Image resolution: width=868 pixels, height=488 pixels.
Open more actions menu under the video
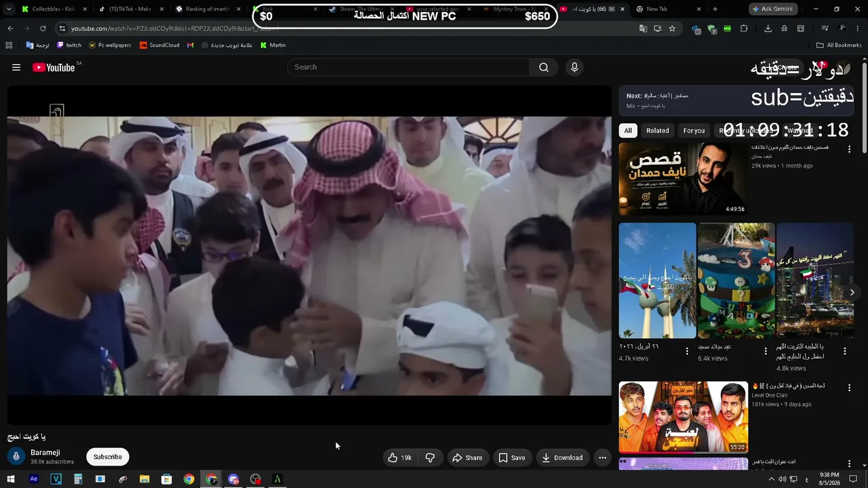602,457
